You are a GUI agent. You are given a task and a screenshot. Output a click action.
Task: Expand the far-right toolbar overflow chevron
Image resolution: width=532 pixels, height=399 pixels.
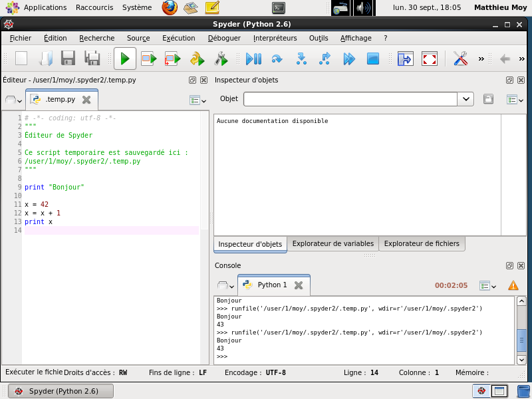pos(522,59)
